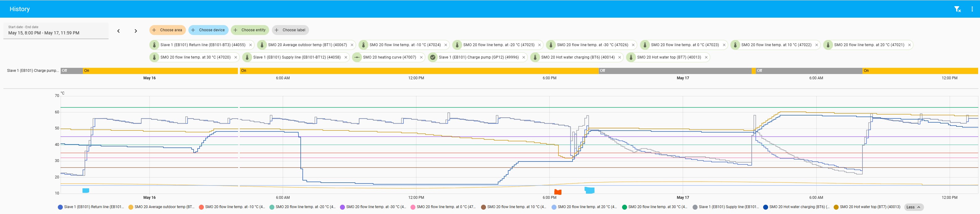Click the long On segment starting before 6:00 AM
Viewport: 980px width, 214px height.
(419, 70)
